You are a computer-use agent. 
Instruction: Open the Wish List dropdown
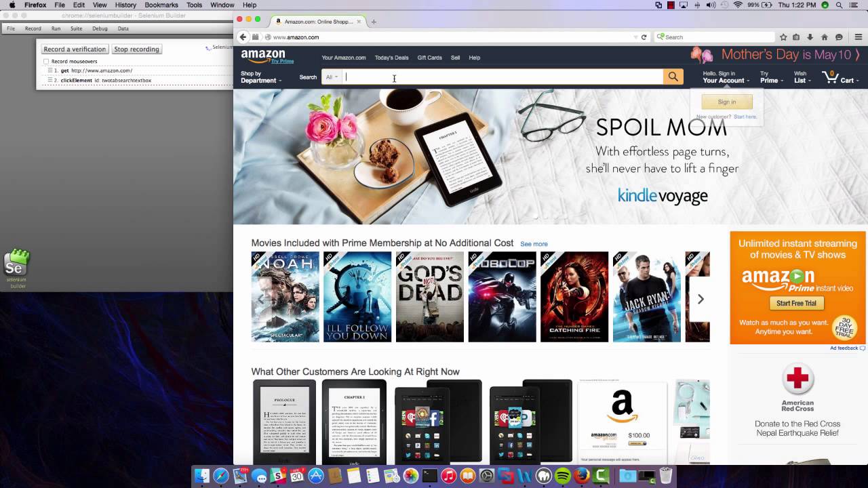(803, 77)
